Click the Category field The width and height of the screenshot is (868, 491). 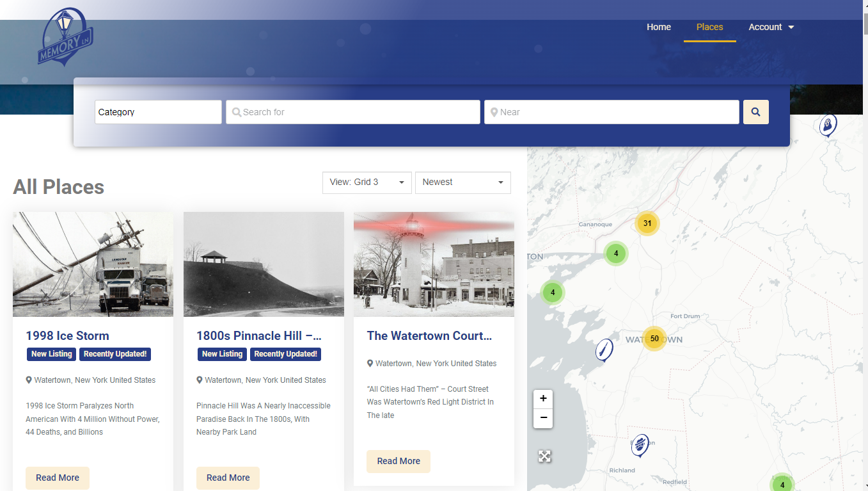[158, 112]
